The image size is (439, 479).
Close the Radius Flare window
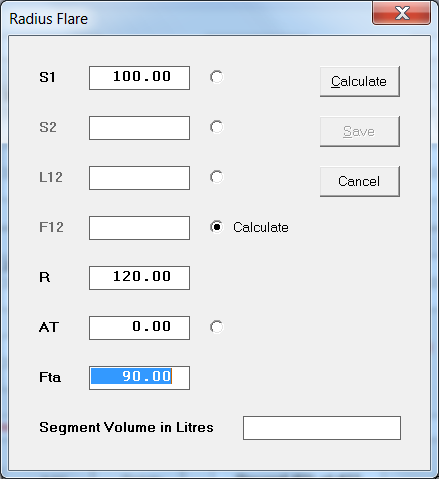click(x=401, y=13)
